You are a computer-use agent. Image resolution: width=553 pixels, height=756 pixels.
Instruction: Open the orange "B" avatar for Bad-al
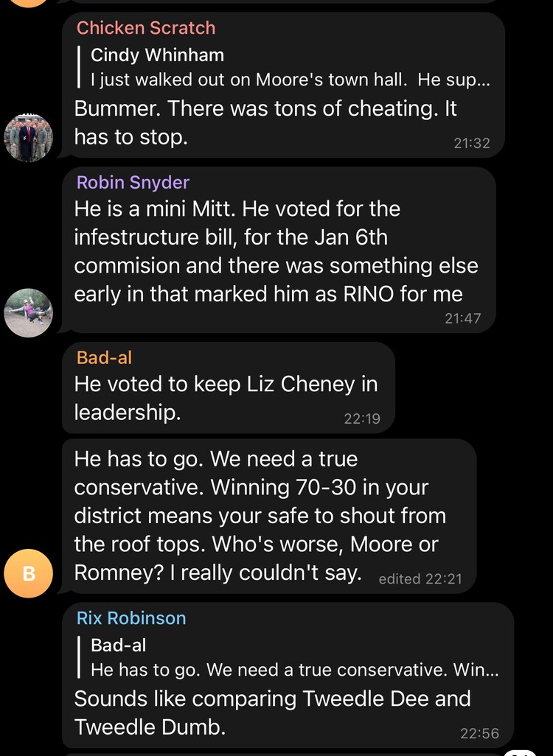29,573
